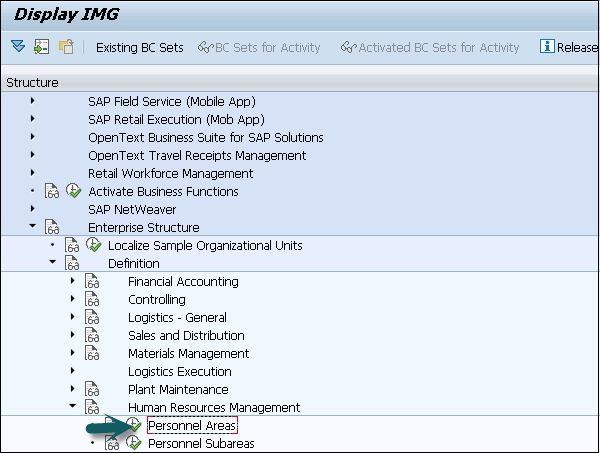Click the expand-all double-arrow toolbar icon
This screenshot has width=600, height=453.
(18, 47)
